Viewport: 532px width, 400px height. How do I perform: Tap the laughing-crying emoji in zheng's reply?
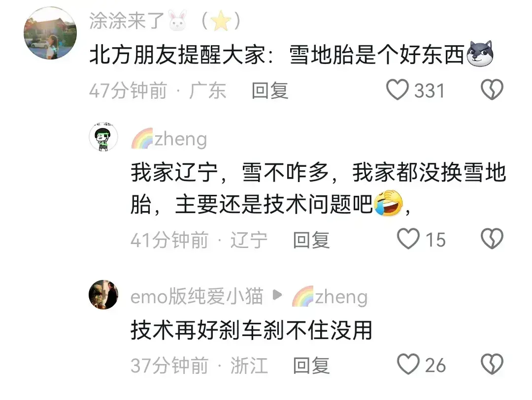(x=389, y=203)
